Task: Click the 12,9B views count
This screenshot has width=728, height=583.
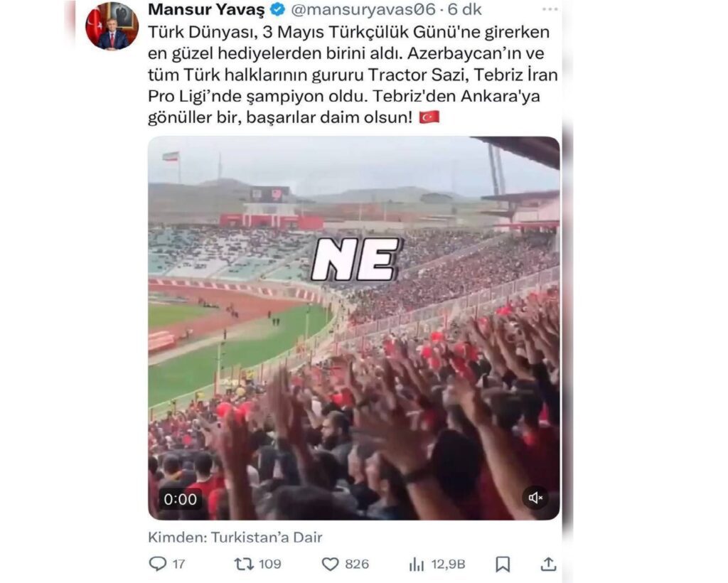Action: [x=448, y=564]
